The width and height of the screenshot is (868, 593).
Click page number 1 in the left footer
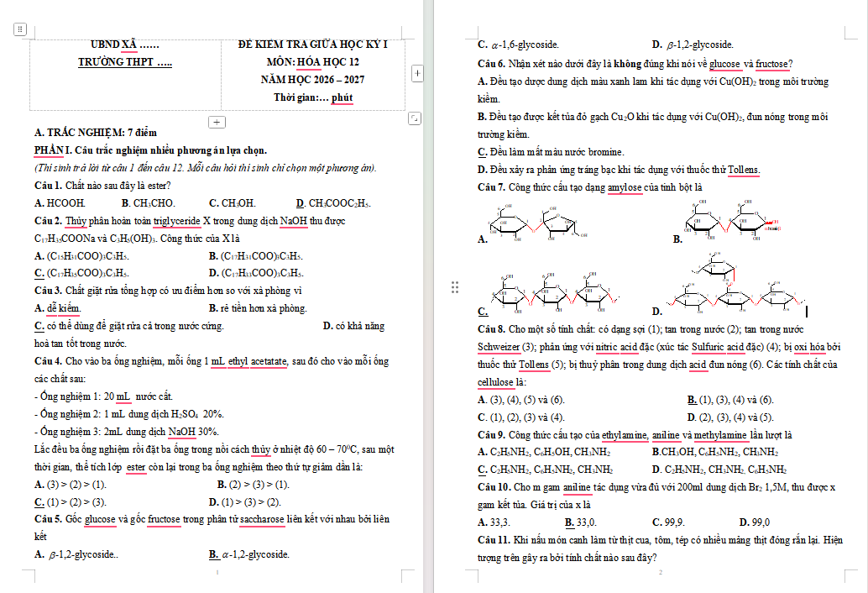click(217, 573)
